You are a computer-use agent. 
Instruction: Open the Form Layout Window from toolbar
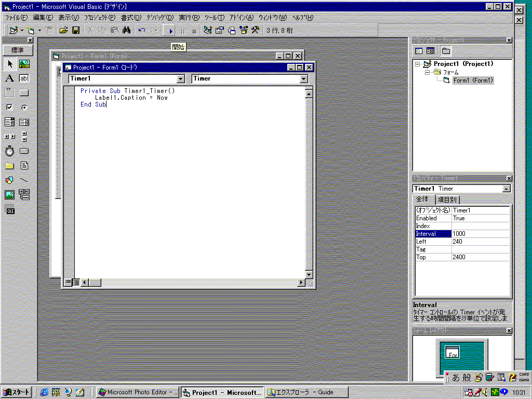point(232,31)
